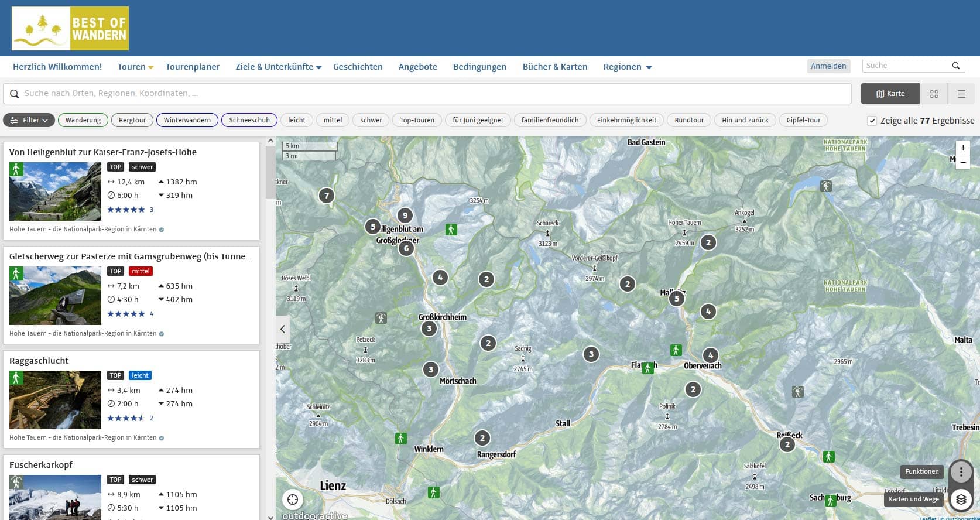Click green hiker marker at Sachsenburg
This screenshot has width=980, height=520.
[x=831, y=501]
